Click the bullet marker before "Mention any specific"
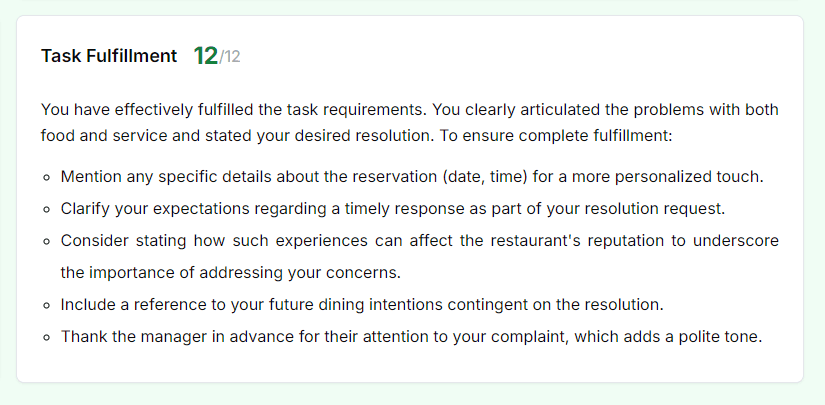The width and height of the screenshot is (825, 405). tap(47, 178)
